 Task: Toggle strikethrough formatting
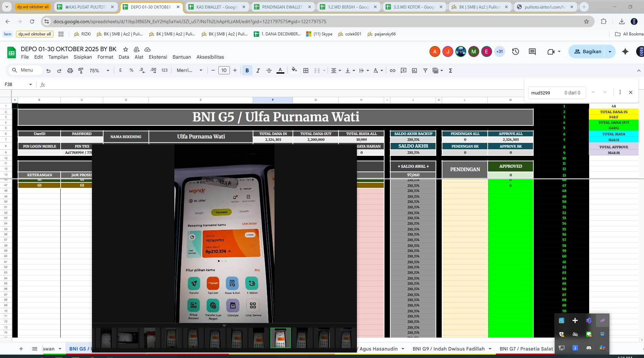[269, 71]
